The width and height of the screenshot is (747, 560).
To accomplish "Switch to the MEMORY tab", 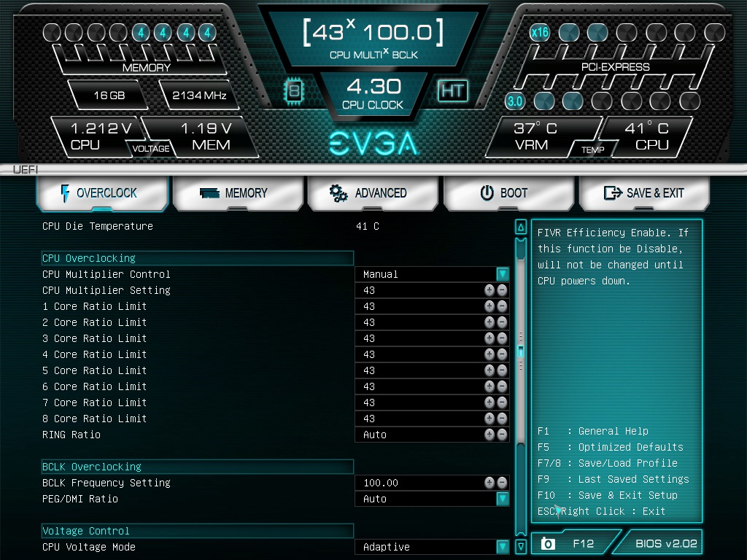I will (x=238, y=192).
